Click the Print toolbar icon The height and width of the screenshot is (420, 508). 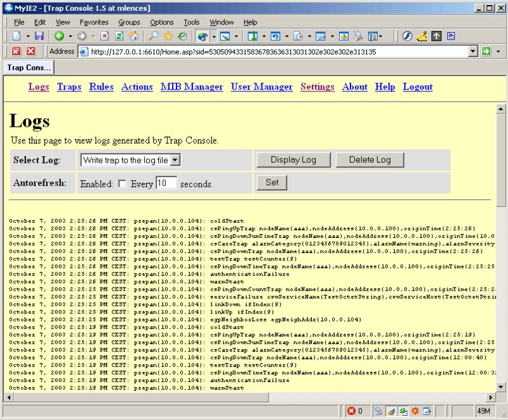(358, 36)
